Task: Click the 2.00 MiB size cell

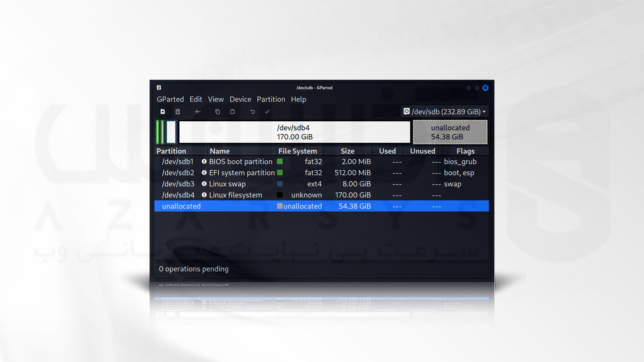Action: [x=356, y=162]
